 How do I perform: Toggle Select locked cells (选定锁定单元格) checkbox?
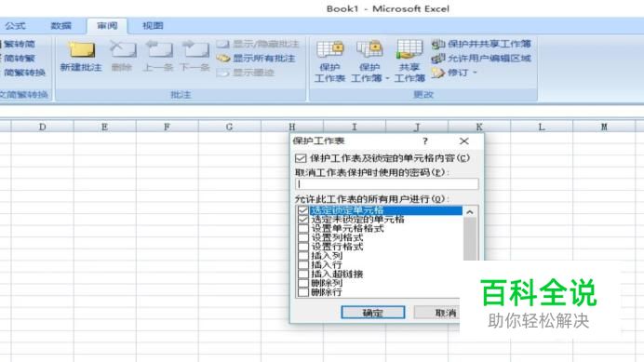tap(303, 210)
